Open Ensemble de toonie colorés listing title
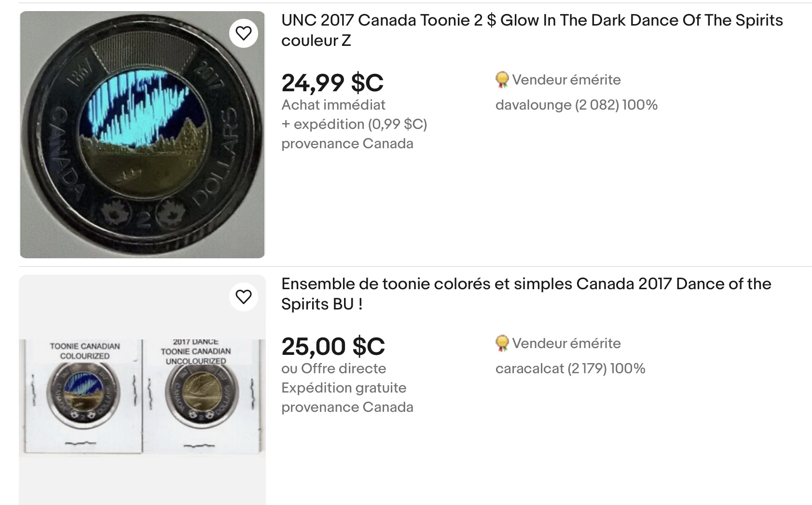 [526, 294]
